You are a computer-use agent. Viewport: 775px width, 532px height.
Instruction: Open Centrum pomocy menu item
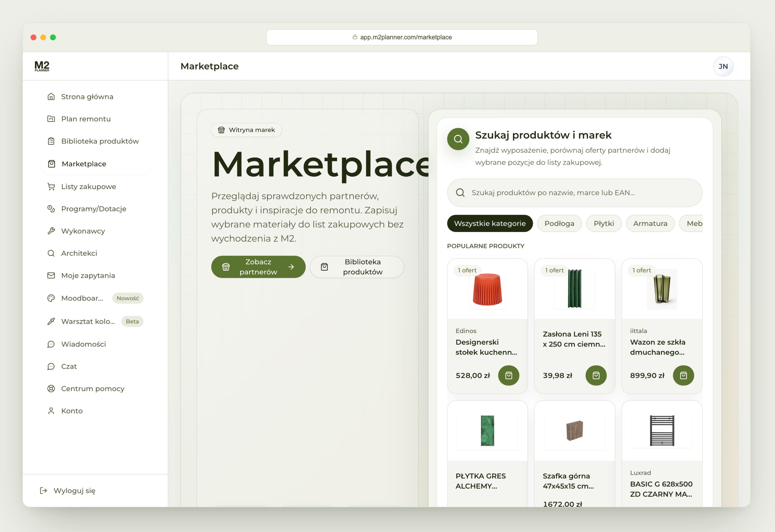95,389
